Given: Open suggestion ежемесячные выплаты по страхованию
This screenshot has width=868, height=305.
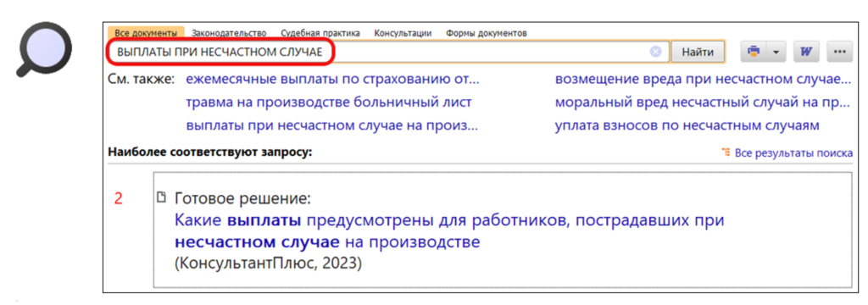Looking at the screenshot, I should click(332, 79).
